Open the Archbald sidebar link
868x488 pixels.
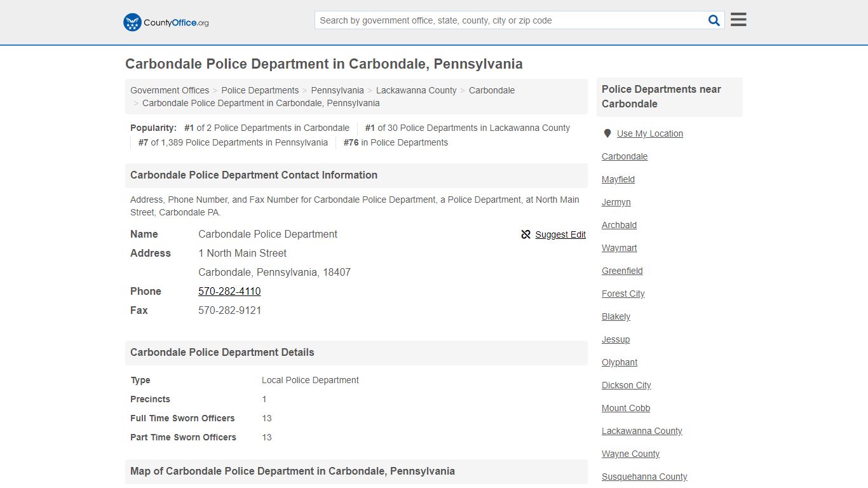pos(619,225)
